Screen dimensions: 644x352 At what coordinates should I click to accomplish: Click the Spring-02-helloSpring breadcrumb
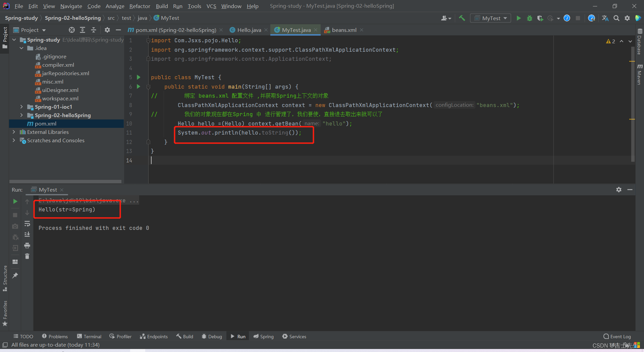click(73, 18)
